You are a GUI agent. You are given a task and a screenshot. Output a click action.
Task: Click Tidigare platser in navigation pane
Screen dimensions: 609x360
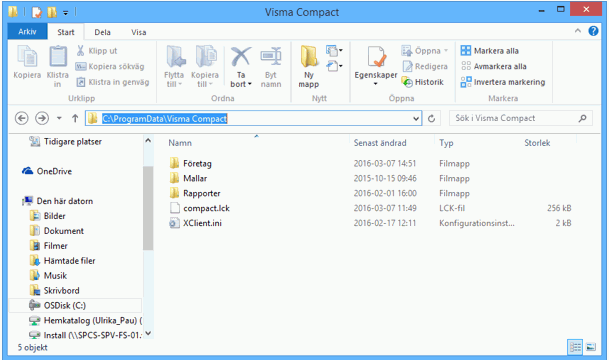[73, 142]
